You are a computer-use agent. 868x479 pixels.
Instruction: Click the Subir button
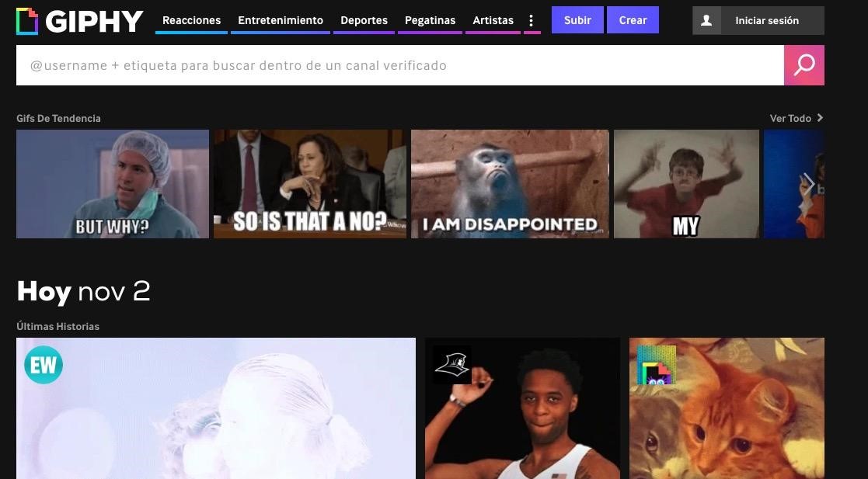point(577,20)
